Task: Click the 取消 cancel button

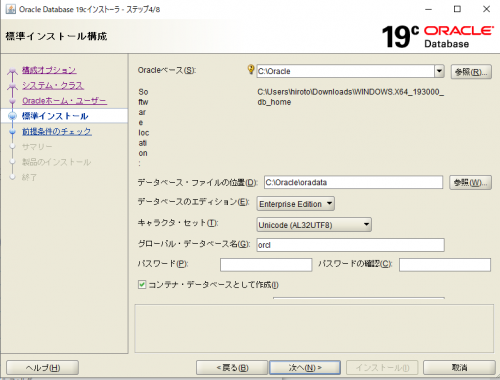Action: point(459,368)
